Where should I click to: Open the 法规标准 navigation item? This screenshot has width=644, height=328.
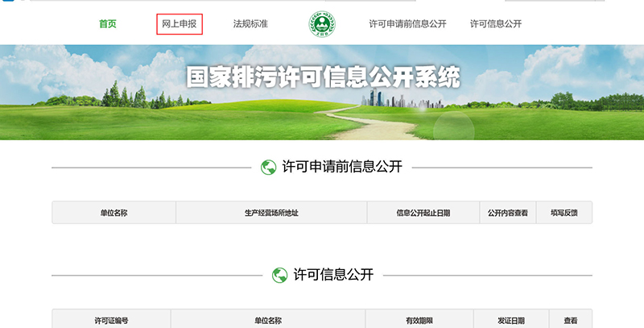click(x=250, y=24)
